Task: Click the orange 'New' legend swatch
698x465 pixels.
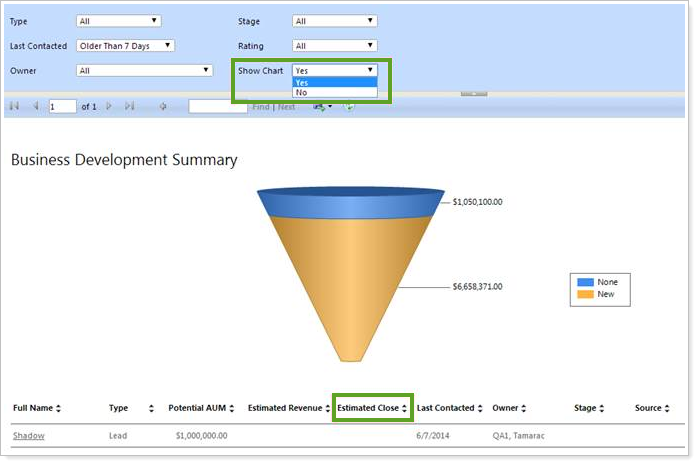Action: pos(585,295)
